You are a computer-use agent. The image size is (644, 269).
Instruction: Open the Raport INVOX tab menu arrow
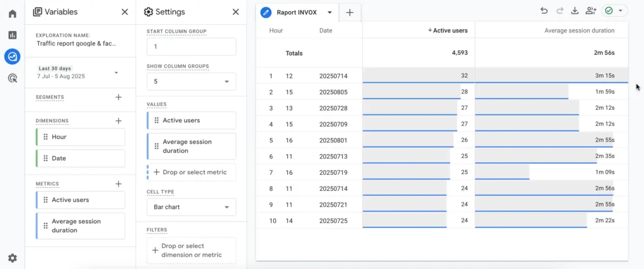330,12
